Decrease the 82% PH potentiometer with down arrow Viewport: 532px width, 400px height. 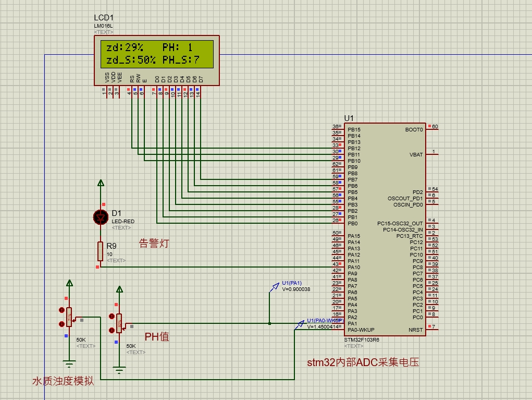coord(112,330)
